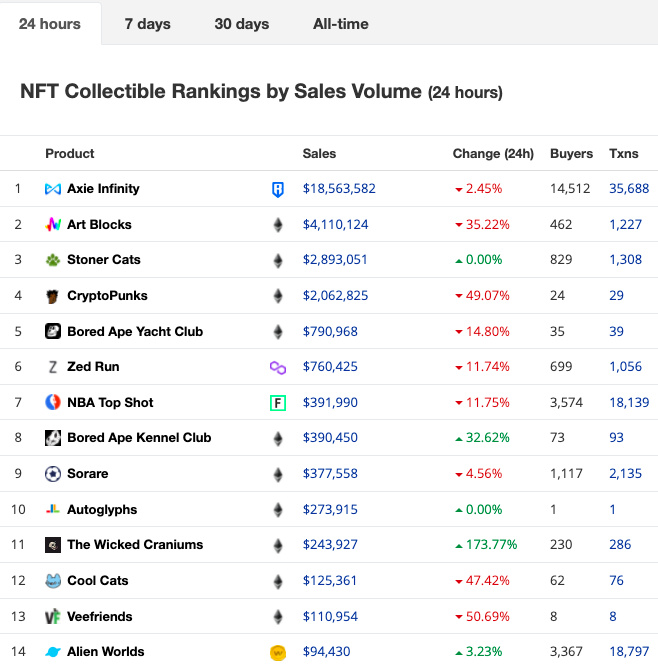
Task: Select the 24 hours tab
Action: click(50, 23)
